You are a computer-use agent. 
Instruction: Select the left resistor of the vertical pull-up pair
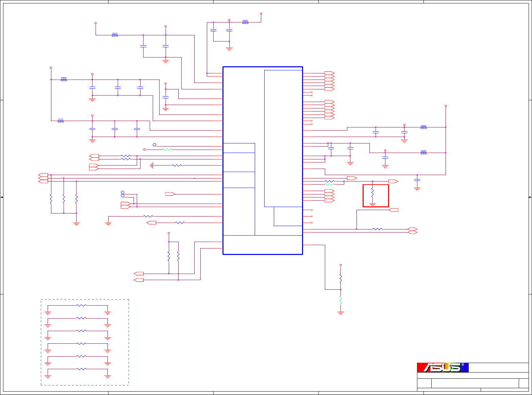(169, 256)
